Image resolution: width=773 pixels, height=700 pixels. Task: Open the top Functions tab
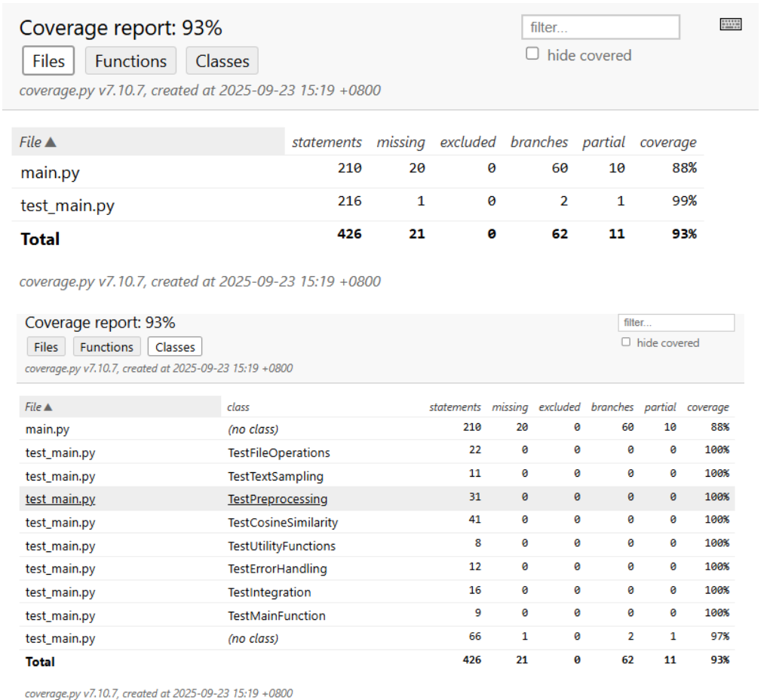pos(130,61)
